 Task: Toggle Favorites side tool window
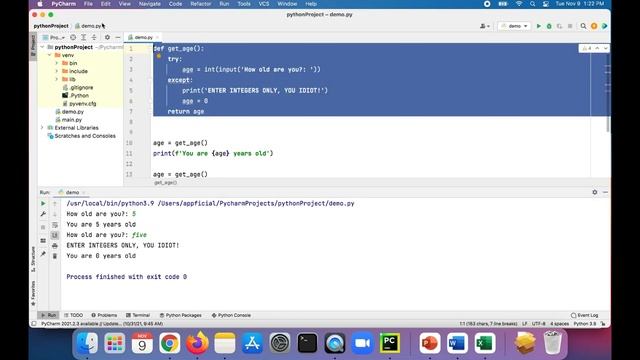(x=33, y=293)
